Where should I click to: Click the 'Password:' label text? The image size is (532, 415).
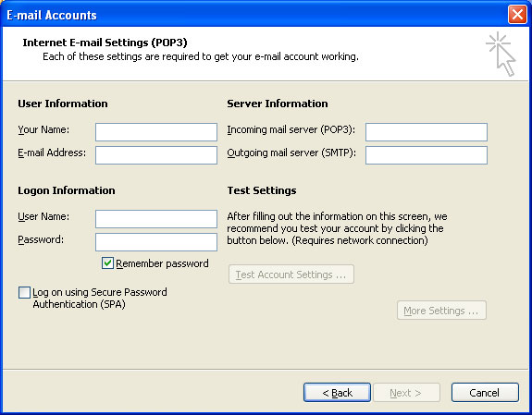click(x=41, y=239)
